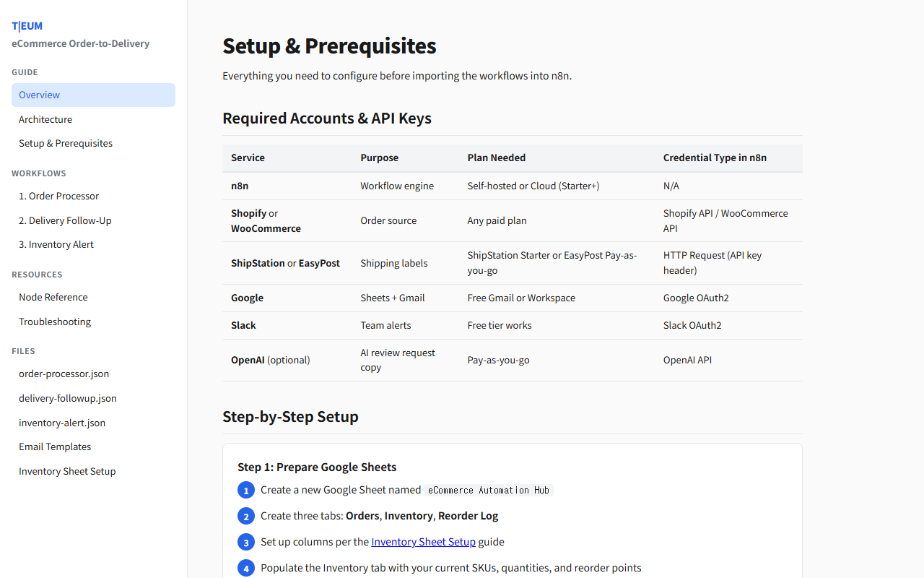
Task: Click the step 3 number badge
Action: [x=246, y=543]
